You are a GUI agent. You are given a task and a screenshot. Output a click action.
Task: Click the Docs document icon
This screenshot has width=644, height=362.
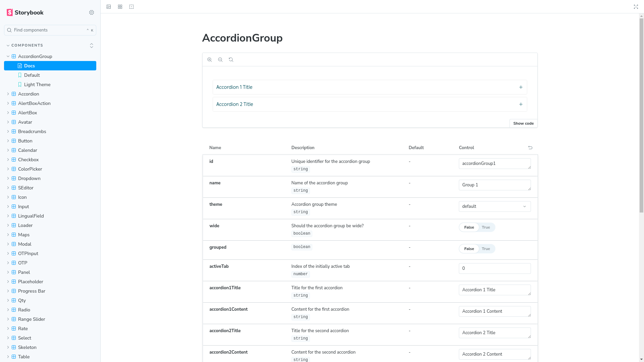[20, 66]
